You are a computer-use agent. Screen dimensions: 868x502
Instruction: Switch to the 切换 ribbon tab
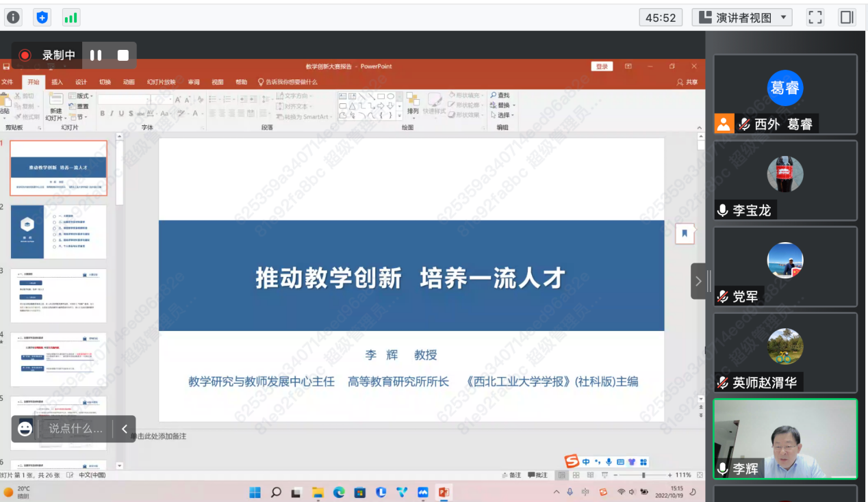105,82
